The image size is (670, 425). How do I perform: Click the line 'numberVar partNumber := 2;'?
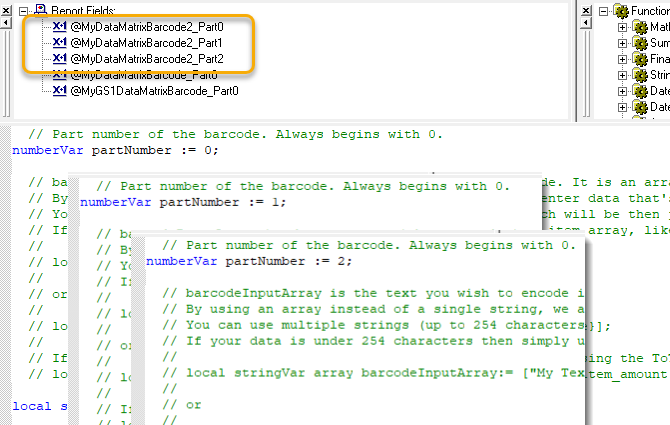(249, 261)
